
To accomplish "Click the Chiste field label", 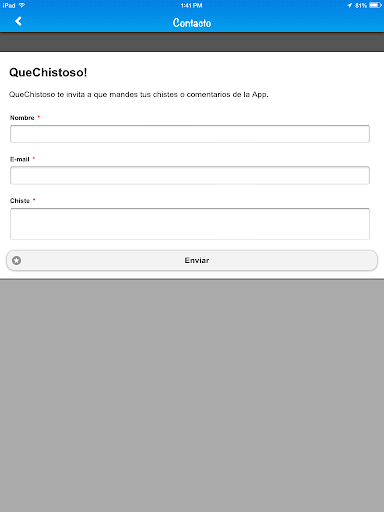I will [x=20, y=201].
